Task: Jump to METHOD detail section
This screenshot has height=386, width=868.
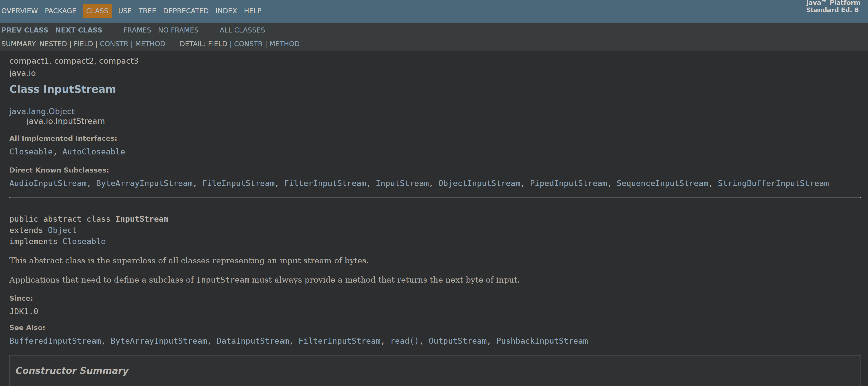Action: coord(284,44)
